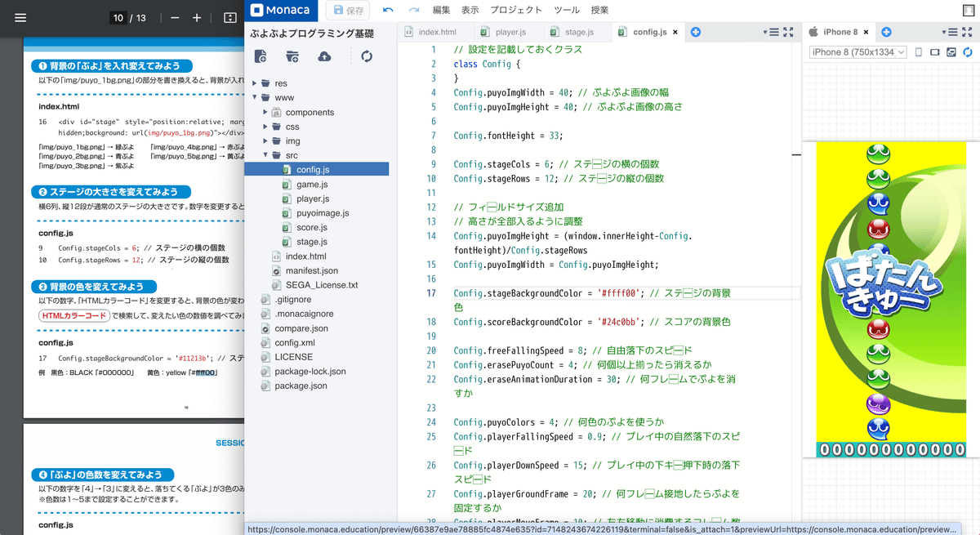Click the user avatar icon at top right
The width and height of the screenshot is (980, 535).
tap(969, 10)
